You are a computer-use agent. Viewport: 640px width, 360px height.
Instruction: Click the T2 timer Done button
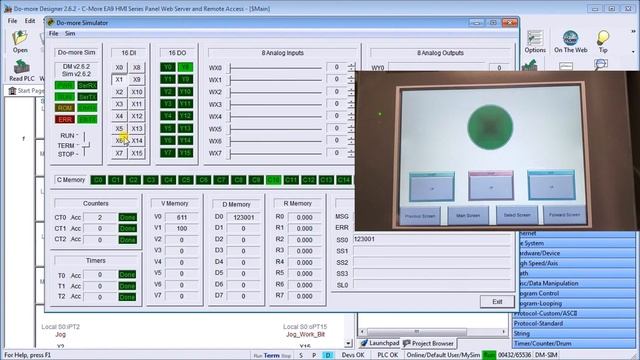[x=127, y=297]
